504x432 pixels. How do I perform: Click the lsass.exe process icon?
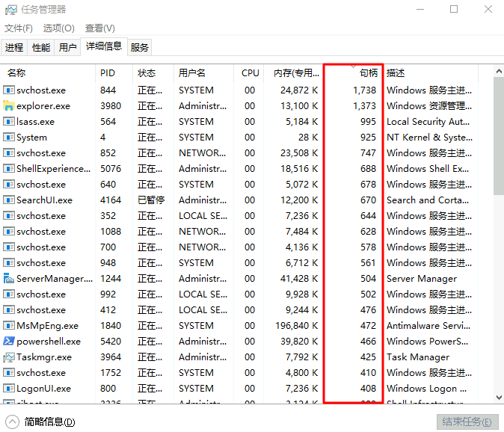pyautogui.click(x=9, y=121)
